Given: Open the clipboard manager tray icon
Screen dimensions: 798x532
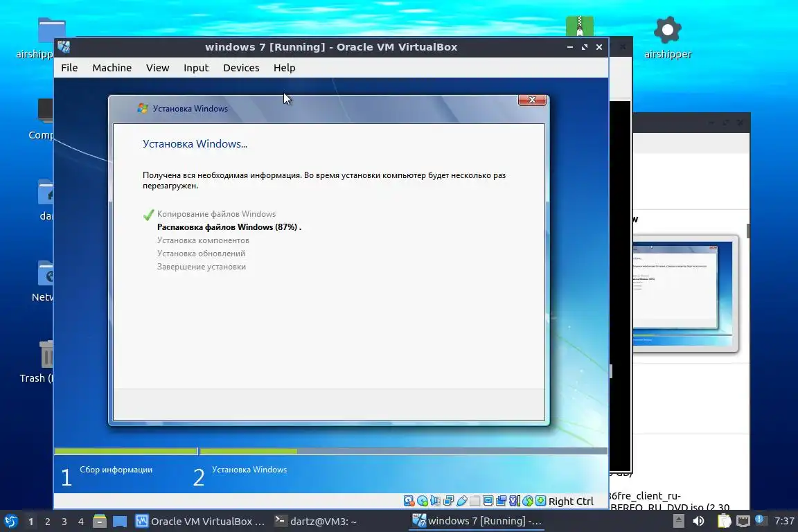Looking at the screenshot, I should pyautogui.click(x=724, y=521).
